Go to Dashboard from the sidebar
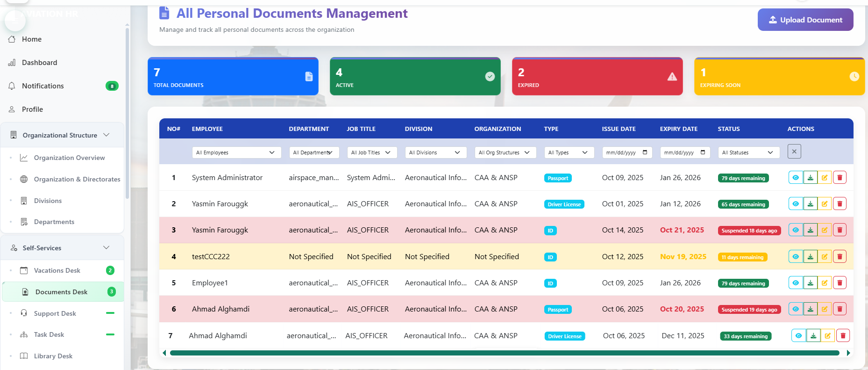868x370 pixels. point(39,63)
